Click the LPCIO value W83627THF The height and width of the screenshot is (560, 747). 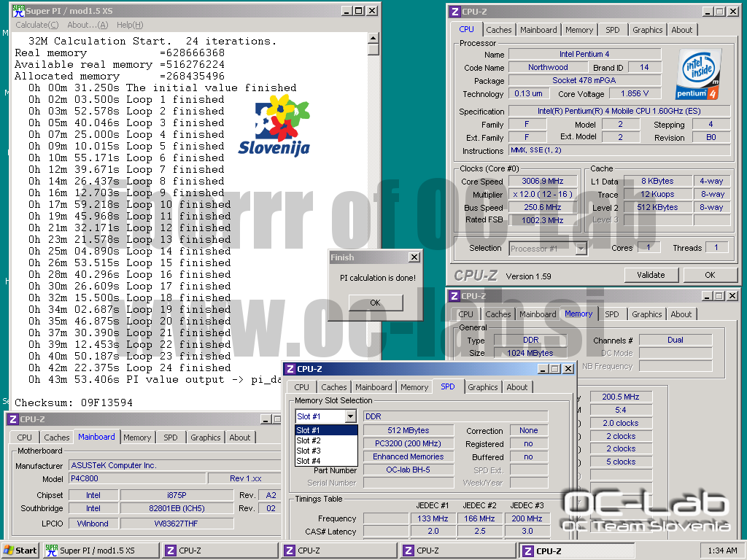click(x=177, y=524)
